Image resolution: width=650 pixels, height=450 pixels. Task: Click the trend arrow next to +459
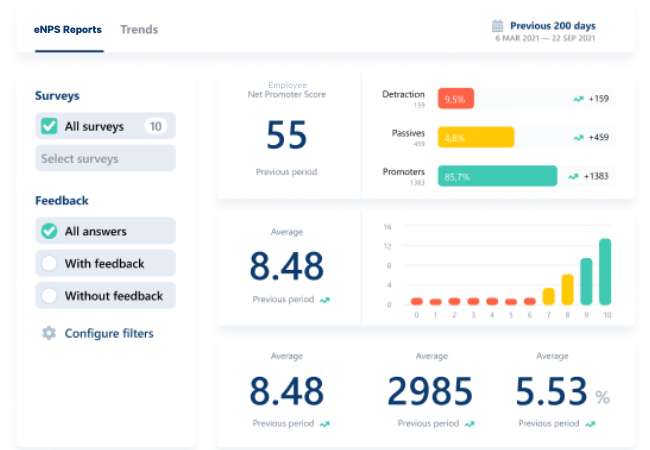pyautogui.click(x=578, y=138)
